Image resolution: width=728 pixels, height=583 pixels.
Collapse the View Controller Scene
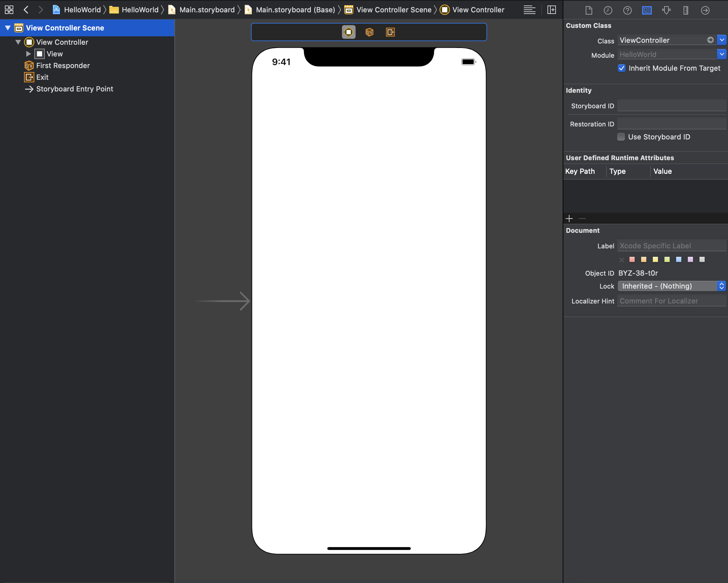pyautogui.click(x=8, y=28)
